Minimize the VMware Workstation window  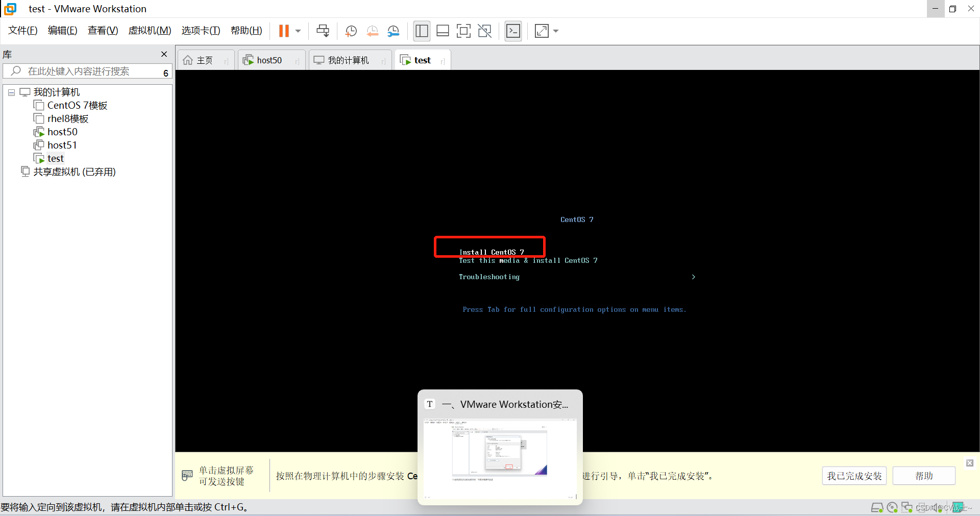pos(935,9)
